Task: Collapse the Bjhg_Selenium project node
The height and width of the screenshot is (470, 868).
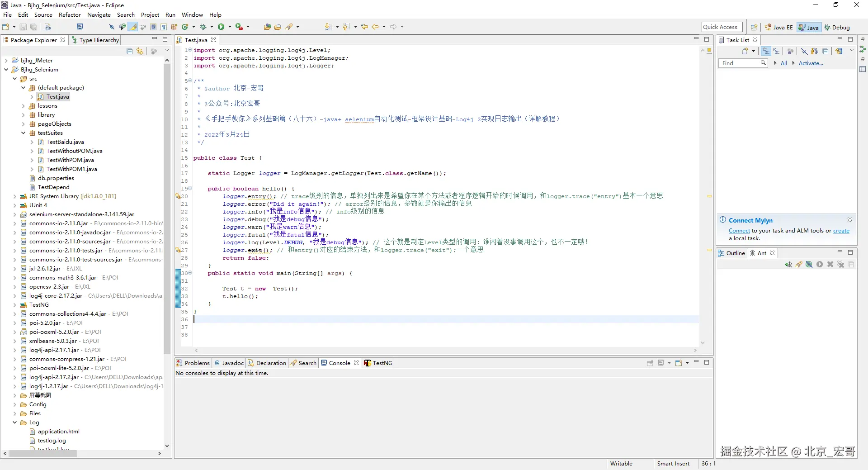Action: click(x=6, y=70)
